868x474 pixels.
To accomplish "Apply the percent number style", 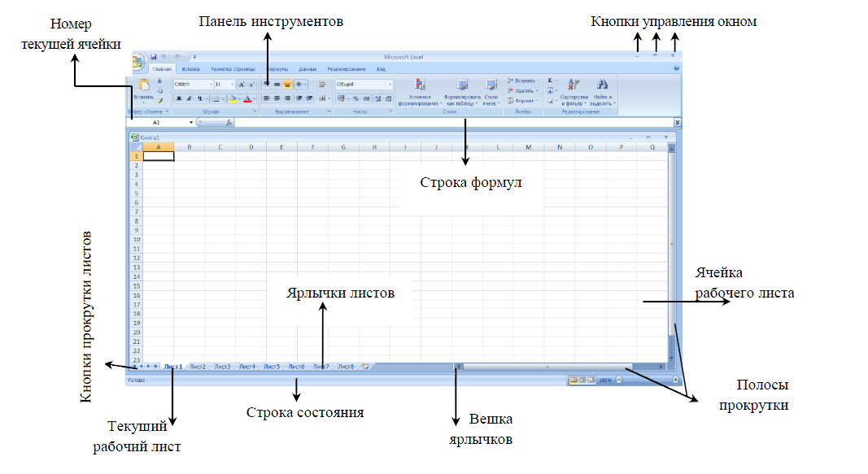I will pyautogui.click(x=356, y=99).
